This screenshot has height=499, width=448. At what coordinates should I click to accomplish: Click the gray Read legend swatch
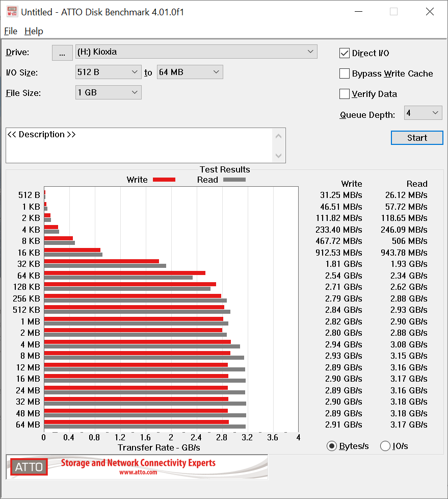pos(234,180)
